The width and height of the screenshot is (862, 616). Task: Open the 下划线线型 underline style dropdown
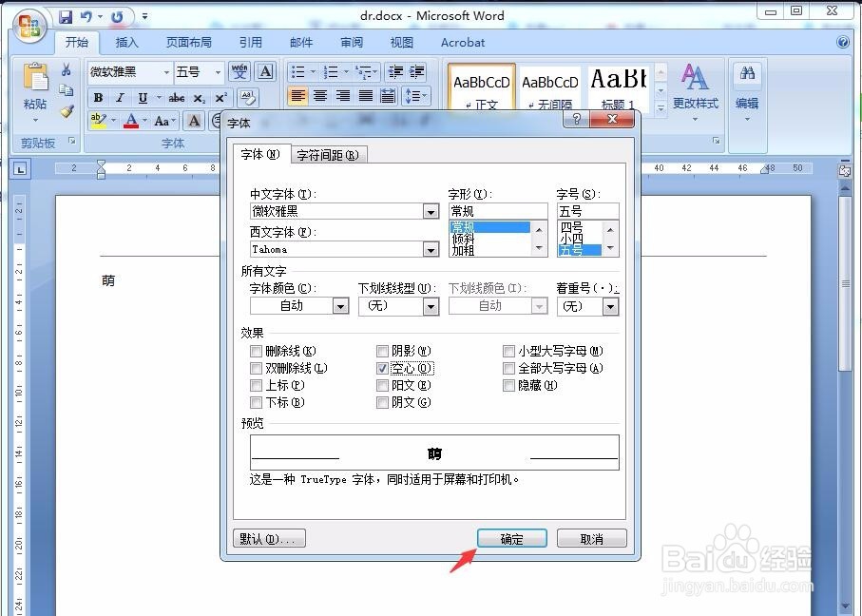[431, 306]
